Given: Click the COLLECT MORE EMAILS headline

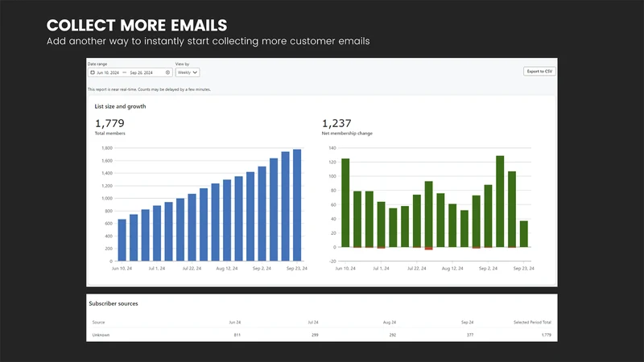Looking at the screenshot, I should (x=137, y=26).
